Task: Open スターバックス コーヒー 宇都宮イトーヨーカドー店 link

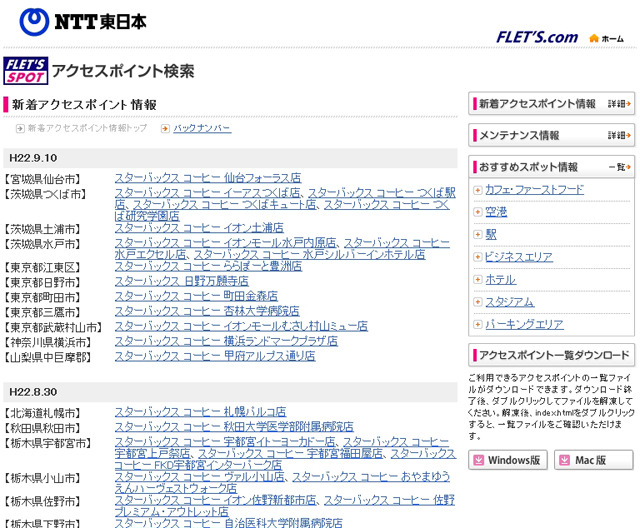Action: tap(225, 442)
